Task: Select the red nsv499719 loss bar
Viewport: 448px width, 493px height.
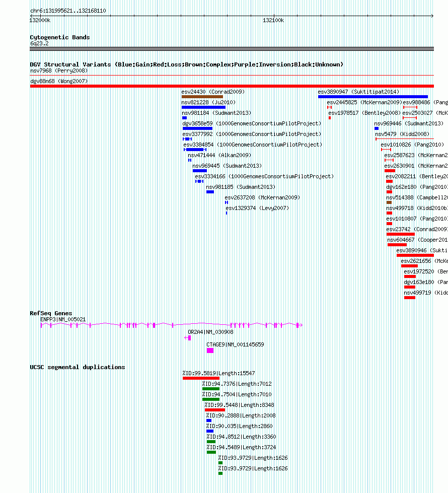Action: tap(410, 298)
